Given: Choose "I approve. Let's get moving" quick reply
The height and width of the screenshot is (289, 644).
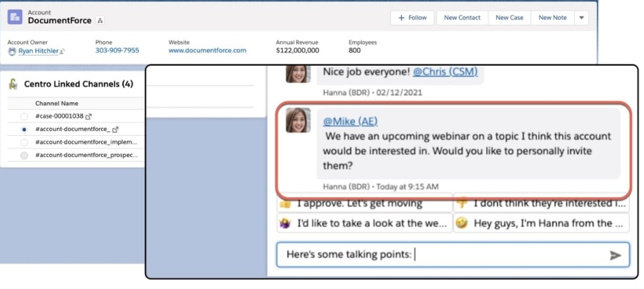Looking at the screenshot, I should pos(365,203).
